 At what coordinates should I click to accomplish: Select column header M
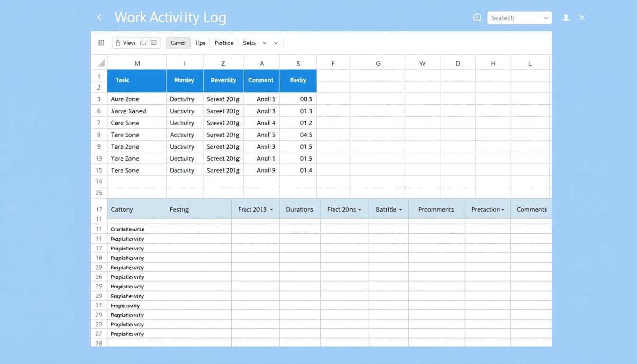(x=137, y=63)
